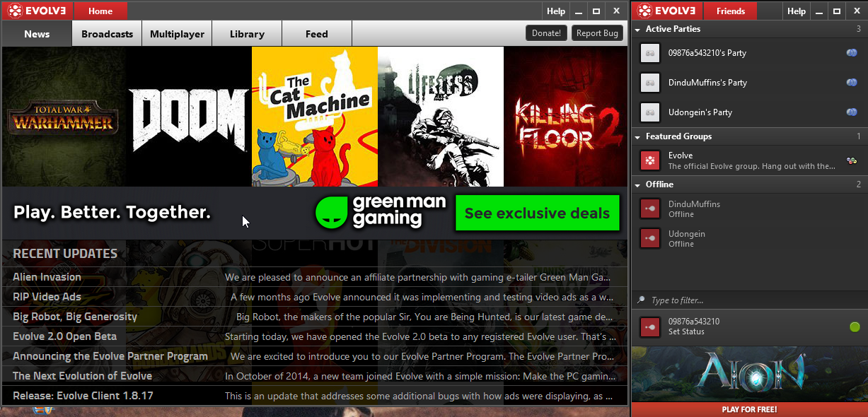868x417 pixels.
Task: Click the group members icon beside Evolve group
Action: (852, 160)
